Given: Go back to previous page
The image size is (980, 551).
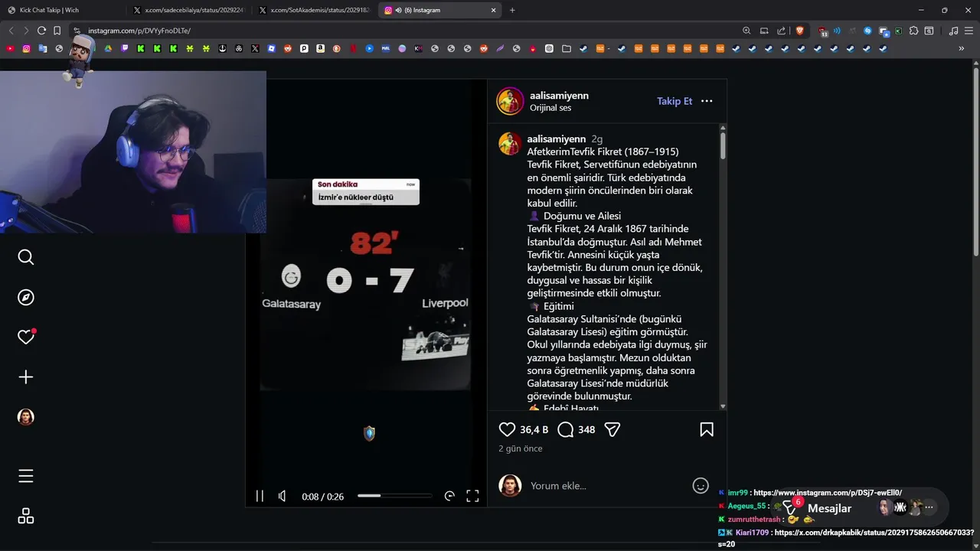Looking at the screenshot, I should pos(11,31).
